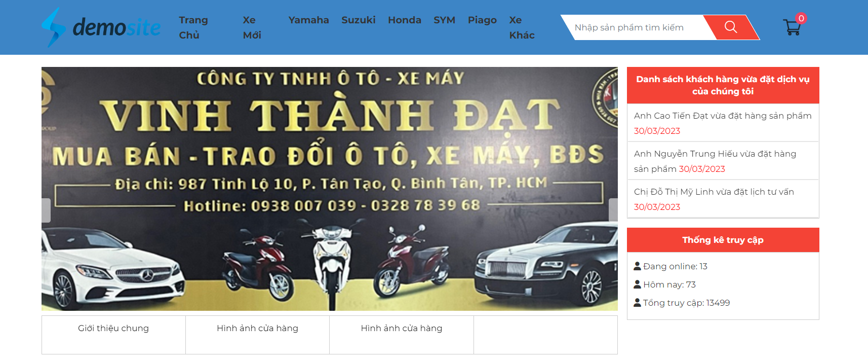The image size is (868, 359).
Task: Go to previous banner slide arrow
Action: 46,210
